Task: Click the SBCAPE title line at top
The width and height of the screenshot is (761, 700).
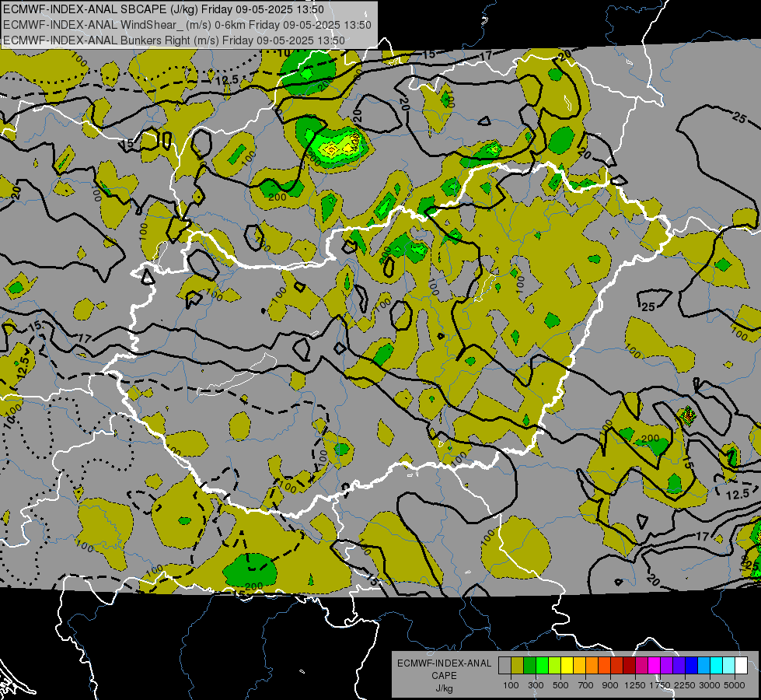Action: tap(163, 9)
